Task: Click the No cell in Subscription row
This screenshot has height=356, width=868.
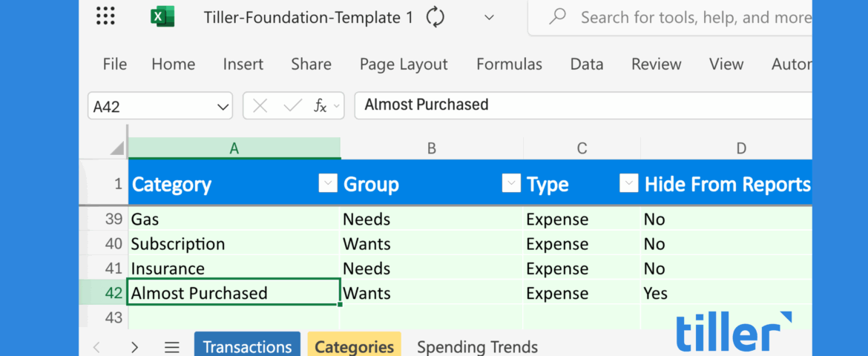Action: click(726, 243)
